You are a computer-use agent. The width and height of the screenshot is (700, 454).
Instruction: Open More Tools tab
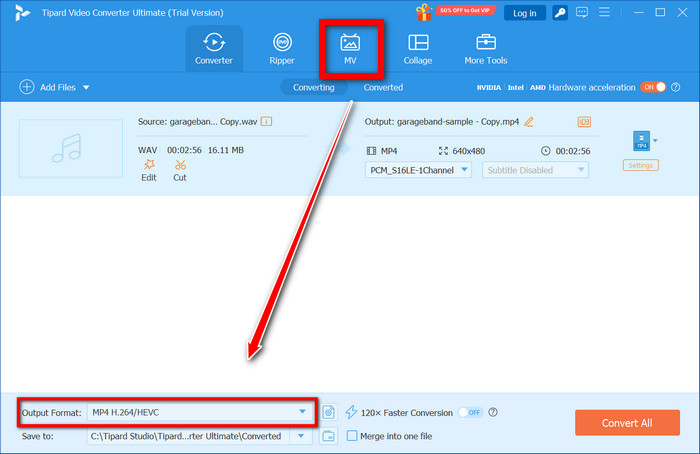486,49
